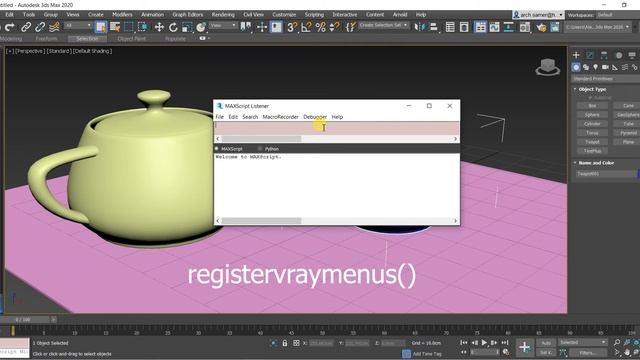The height and width of the screenshot is (360, 640).
Task: Open the project folder path dropdown
Action: (x=598, y=27)
